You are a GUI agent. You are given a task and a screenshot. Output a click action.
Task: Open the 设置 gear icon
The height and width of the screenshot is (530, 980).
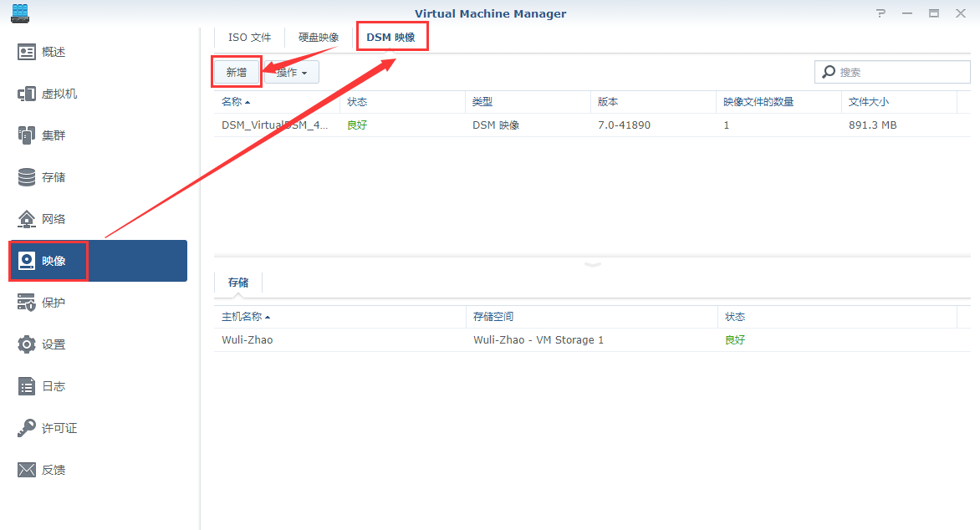pyautogui.click(x=26, y=344)
